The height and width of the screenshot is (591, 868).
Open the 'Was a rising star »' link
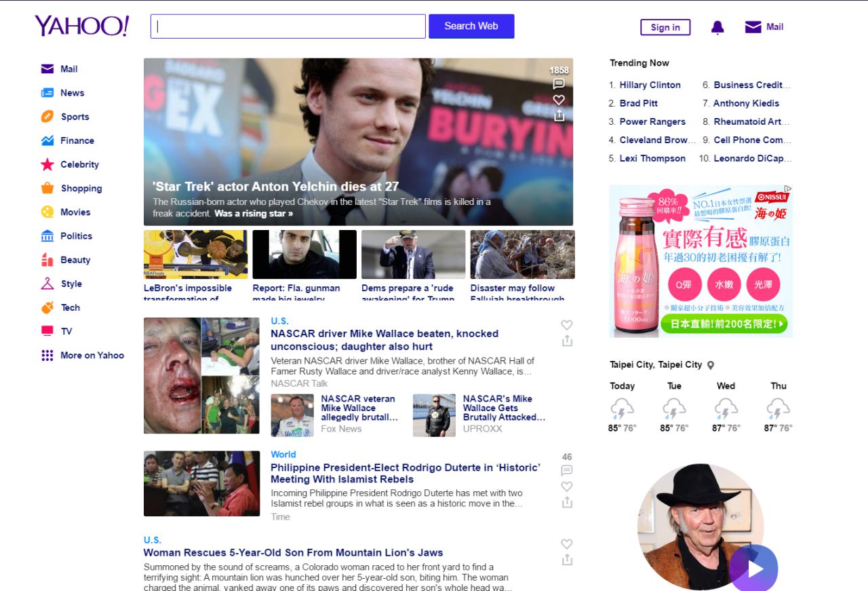(x=254, y=213)
